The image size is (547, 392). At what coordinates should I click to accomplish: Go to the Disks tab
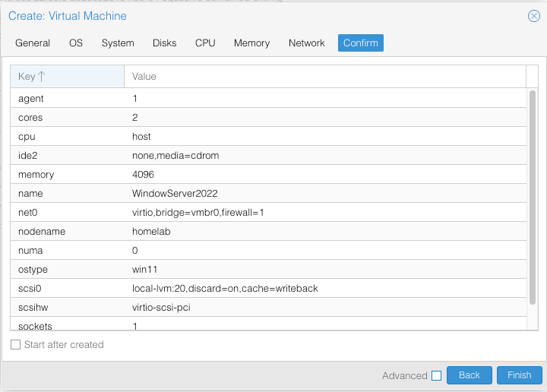point(164,43)
